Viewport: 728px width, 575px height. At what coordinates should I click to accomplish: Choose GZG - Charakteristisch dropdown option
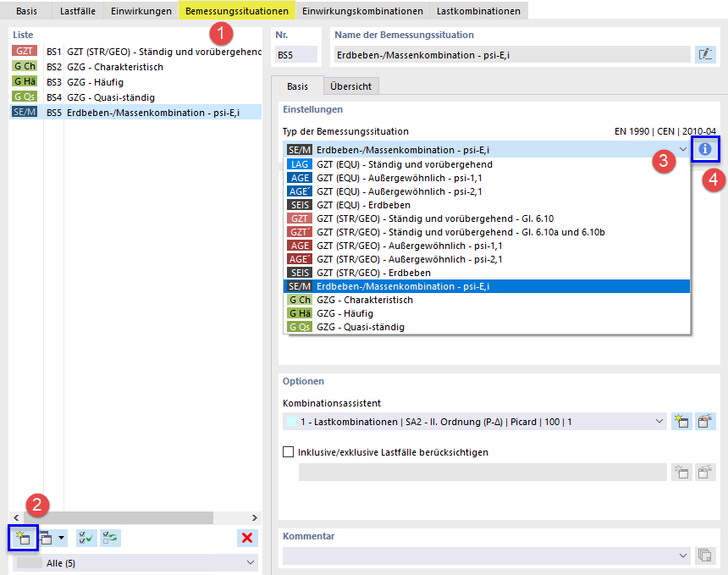487,300
